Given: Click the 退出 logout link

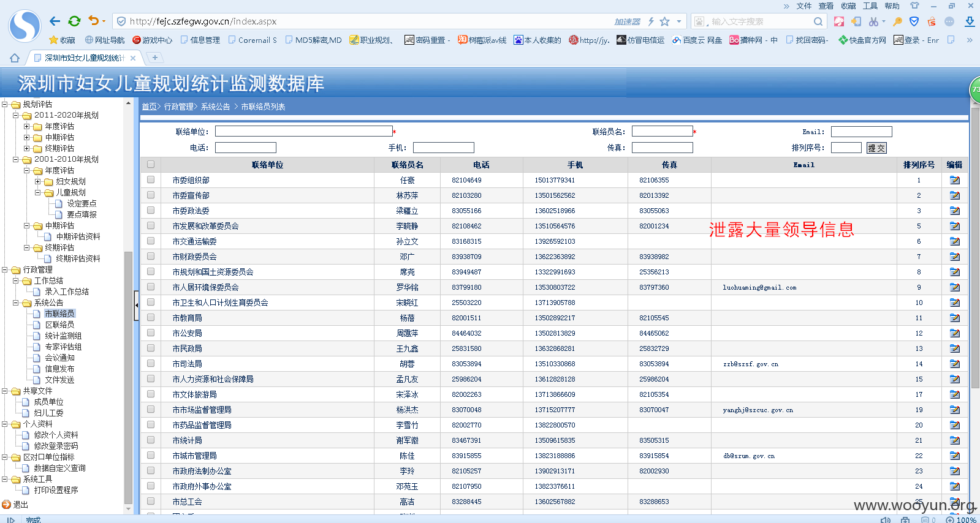Looking at the screenshot, I should [20, 505].
